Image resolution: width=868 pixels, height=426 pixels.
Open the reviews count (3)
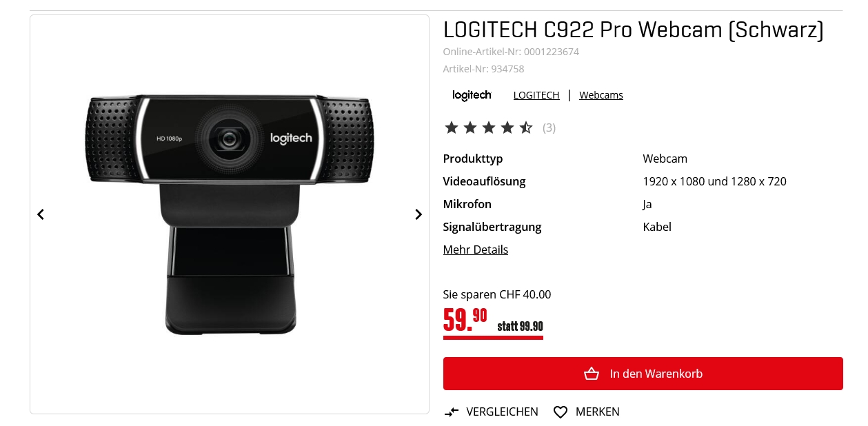pyautogui.click(x=549, y=128)
